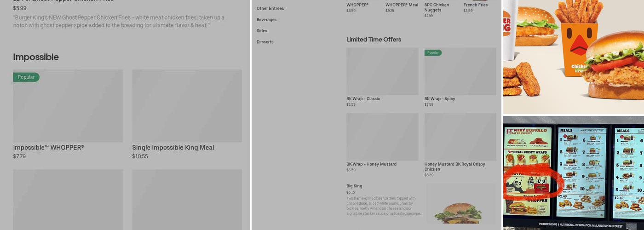
Task: Open the 8PC Chicken Nuggets item
Action: 437,7
